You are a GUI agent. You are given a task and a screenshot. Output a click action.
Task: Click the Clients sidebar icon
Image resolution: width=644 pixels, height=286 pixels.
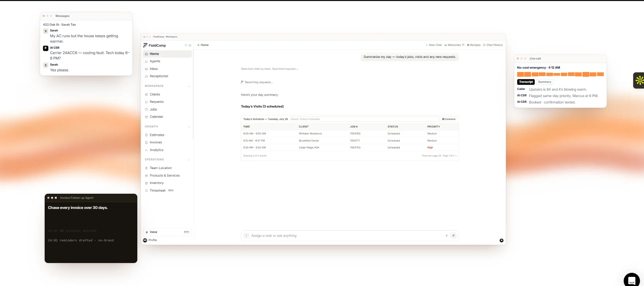pyautogui.click(x=146, y=94)
